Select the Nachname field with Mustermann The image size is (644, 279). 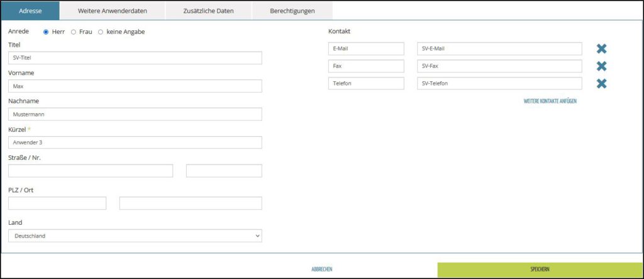coord(135,115)
